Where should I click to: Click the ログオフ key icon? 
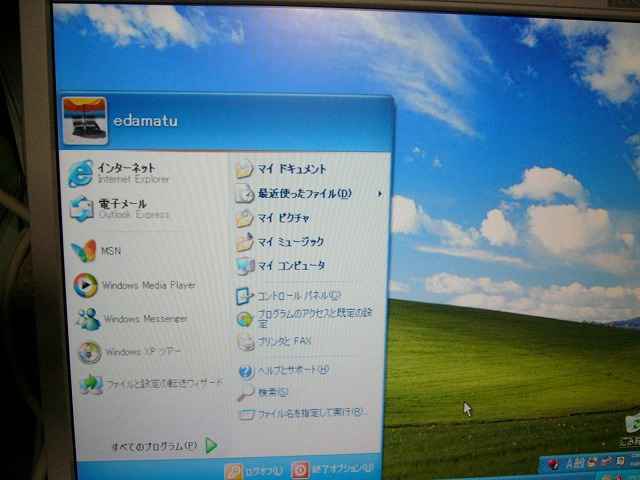click(234, 471)
